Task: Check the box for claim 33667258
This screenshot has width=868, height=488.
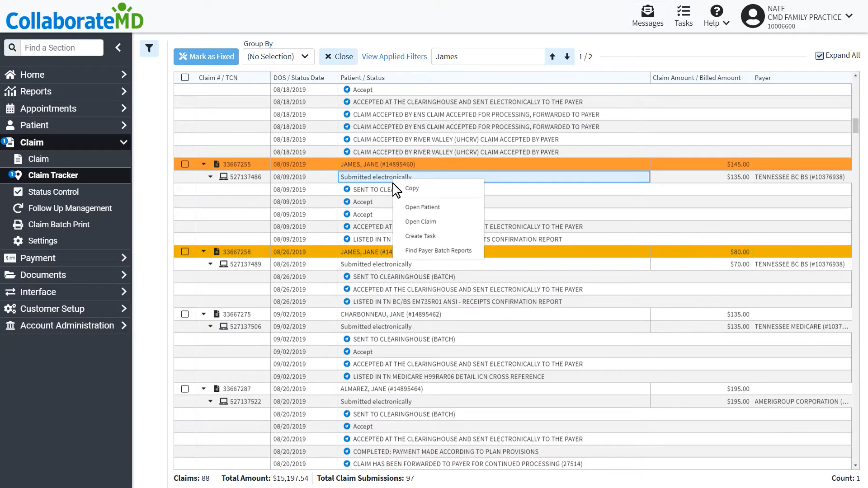Action: pyautogui.click(x=185, y=252)
